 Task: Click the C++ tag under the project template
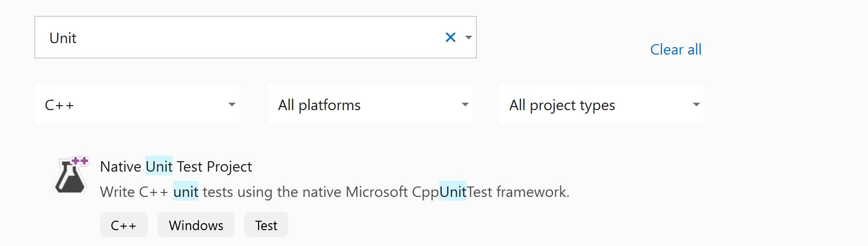(x=124, y=225)
